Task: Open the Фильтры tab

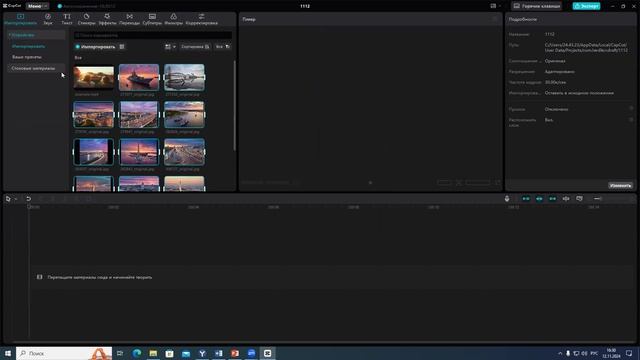Action: coord(173,19)
